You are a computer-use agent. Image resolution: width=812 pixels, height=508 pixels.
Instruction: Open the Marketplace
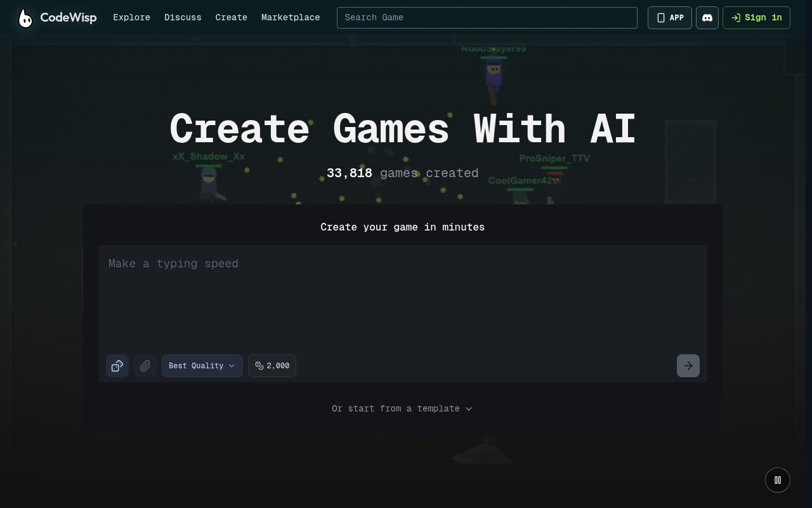[291, 17]
